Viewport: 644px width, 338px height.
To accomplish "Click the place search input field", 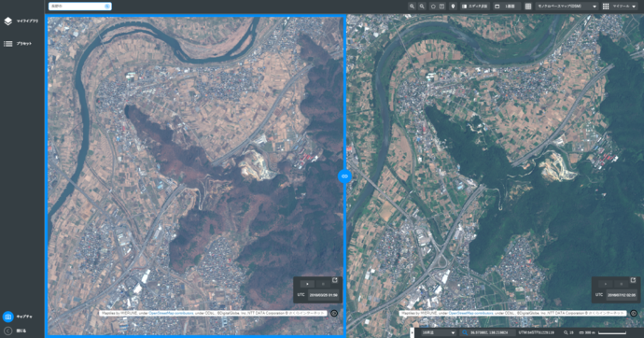I will pyautogui.click(x=80, y=7).
